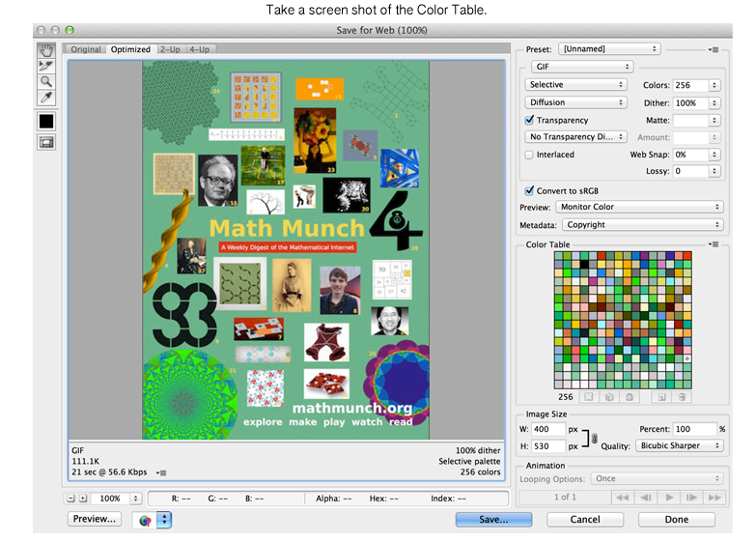Enable the Interlaced checkbox
756x542 pixels.
tap(529, 155)
